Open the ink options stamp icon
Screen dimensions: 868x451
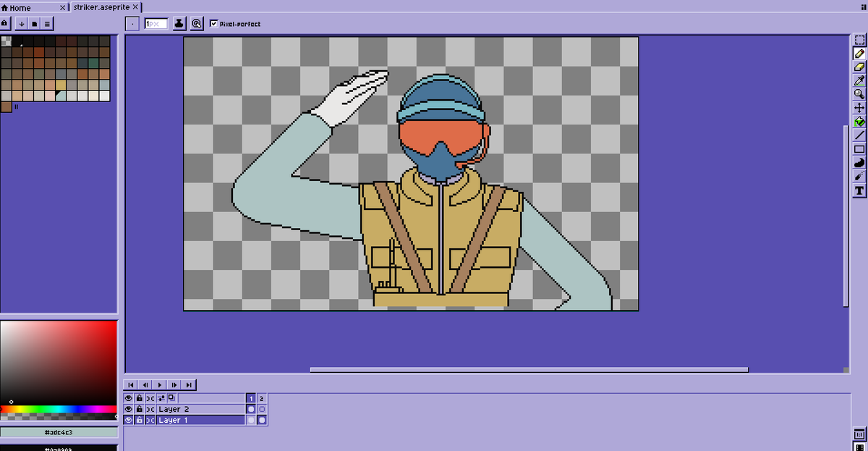click(x=179, y=23)
